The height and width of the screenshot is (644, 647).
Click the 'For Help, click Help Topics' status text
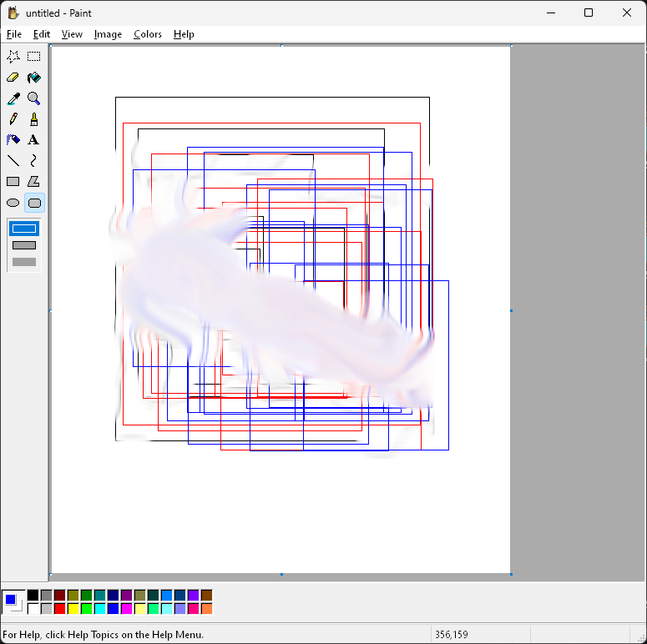click(x=104, y=635)
